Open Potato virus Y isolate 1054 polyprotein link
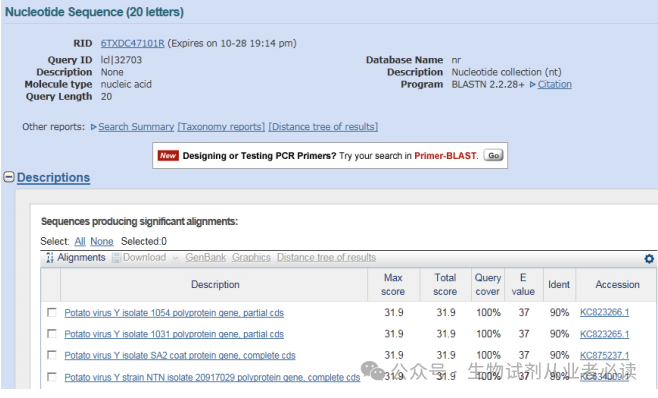658x398 pixels. [174, 313]
